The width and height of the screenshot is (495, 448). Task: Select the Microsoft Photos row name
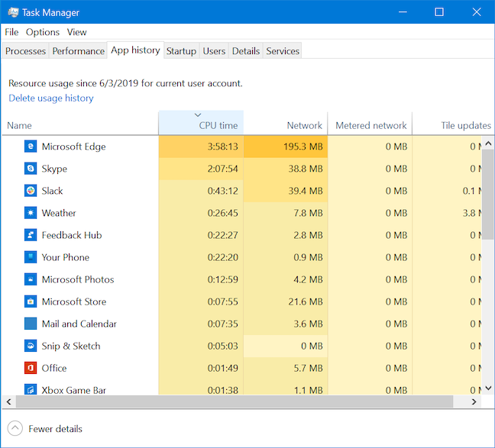pos(78,279)
